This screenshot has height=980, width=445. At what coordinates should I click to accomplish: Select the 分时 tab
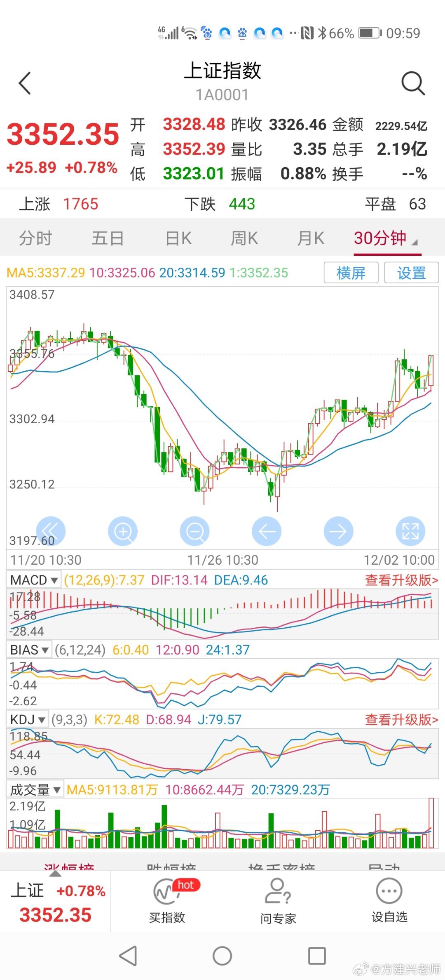pos(35,238)
